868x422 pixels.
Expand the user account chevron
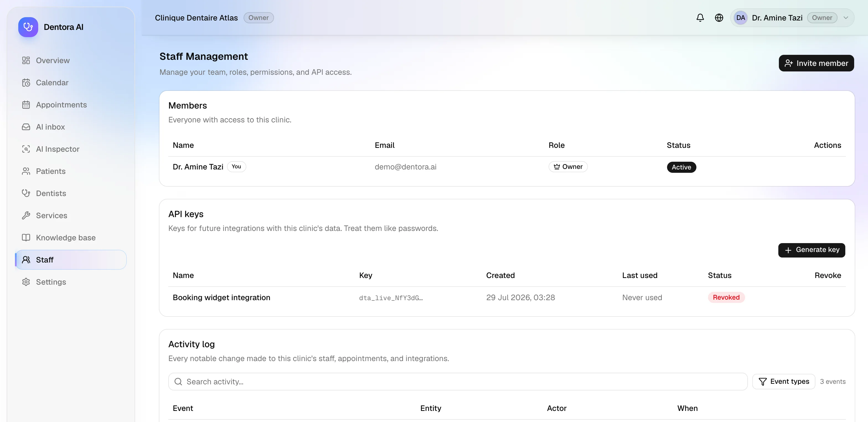[x=845, y=18]
